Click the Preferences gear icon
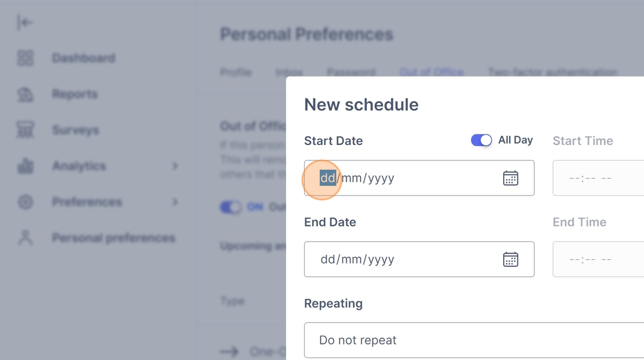Viewport: 644px width, 360px height. pos(25,202)
